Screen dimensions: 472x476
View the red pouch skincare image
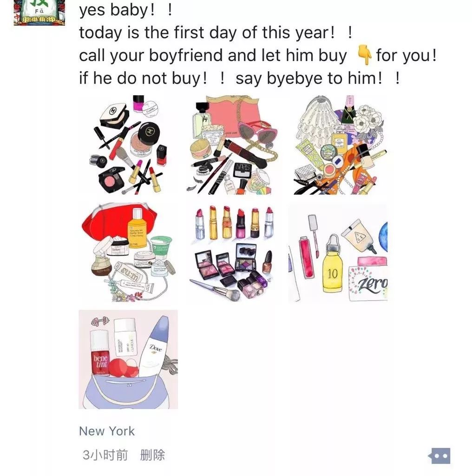(x=128, y=252)
